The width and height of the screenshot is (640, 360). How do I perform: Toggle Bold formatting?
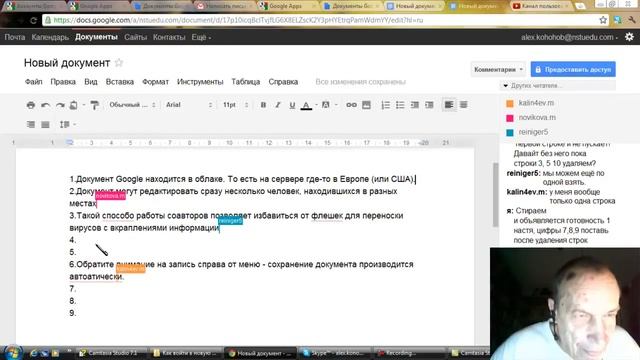click(x=263, y=105)
